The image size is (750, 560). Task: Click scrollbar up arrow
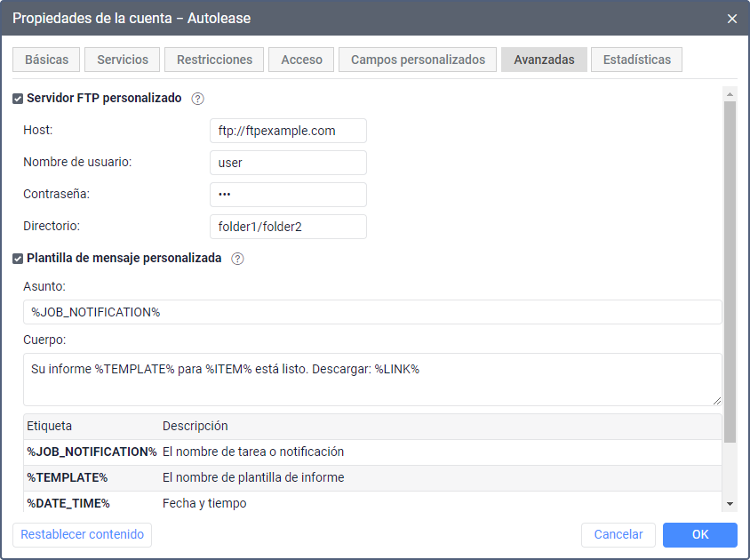[730, 94]
